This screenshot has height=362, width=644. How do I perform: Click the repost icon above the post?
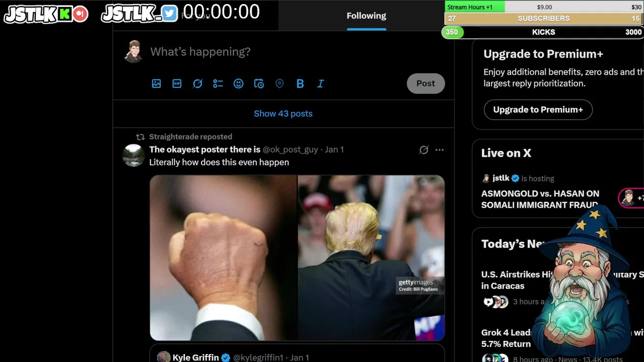(x=140, y=137)
